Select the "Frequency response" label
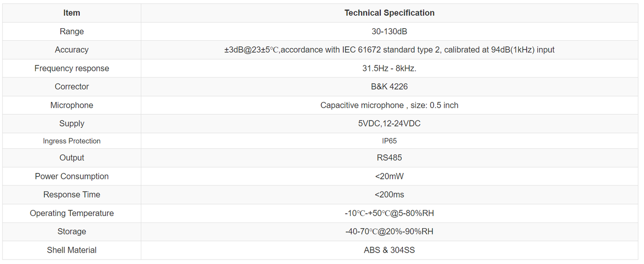This screenshot has width=644, height=264. 72,68
